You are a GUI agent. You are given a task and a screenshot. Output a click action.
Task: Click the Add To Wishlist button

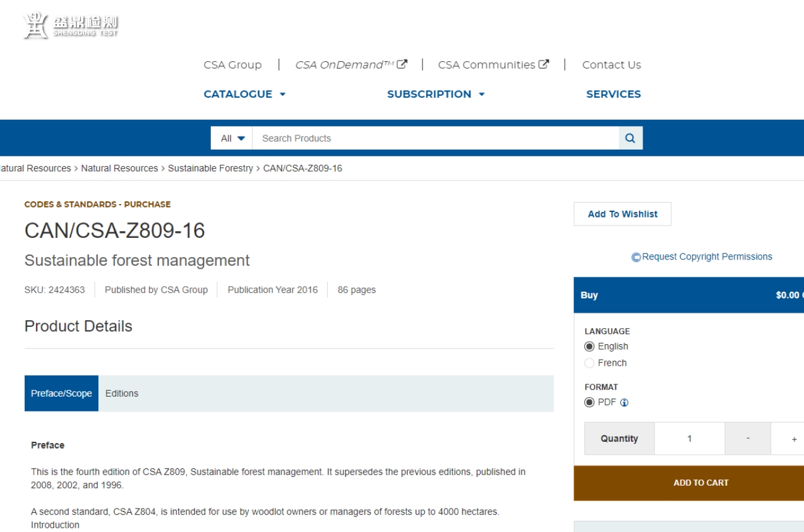pyautogui.click(x=622, y=214)
